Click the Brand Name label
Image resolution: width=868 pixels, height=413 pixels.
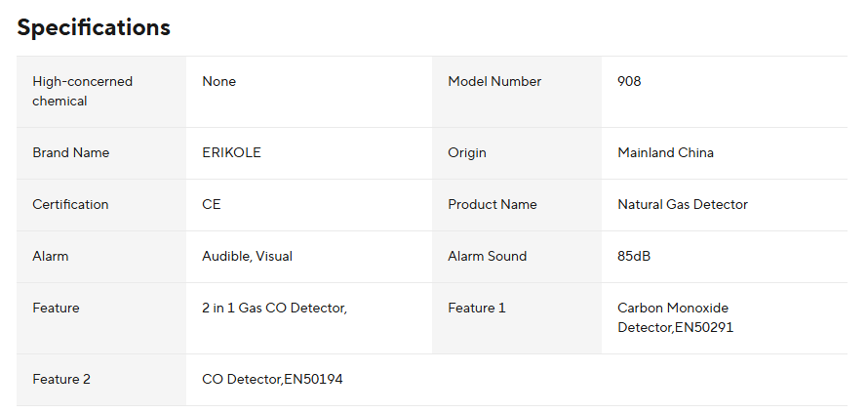pyautogui.click(x=70, y=152)
